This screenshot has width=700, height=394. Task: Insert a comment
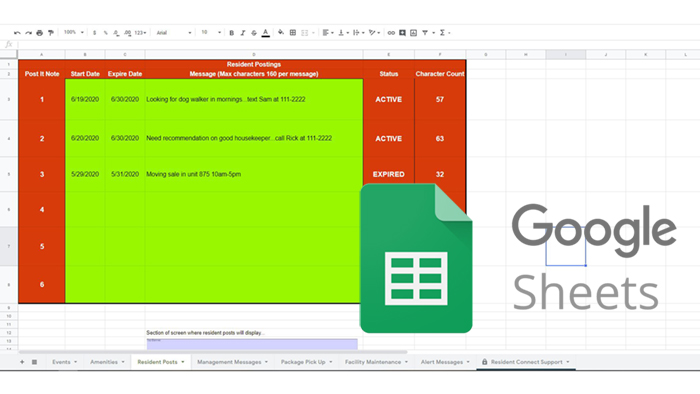[402, 33]
